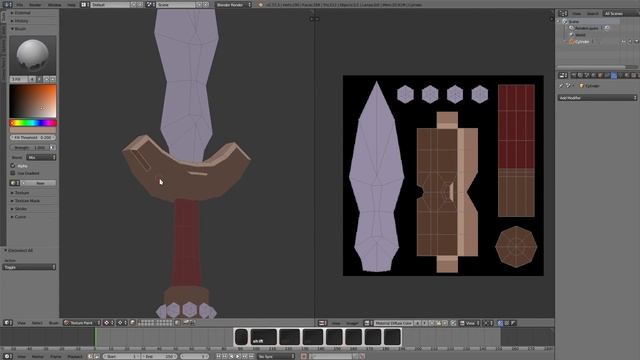The width and height of the screenshot is (640, 360).
Task: Enable the Use Gradient checkbox
Action: point(13,173)
